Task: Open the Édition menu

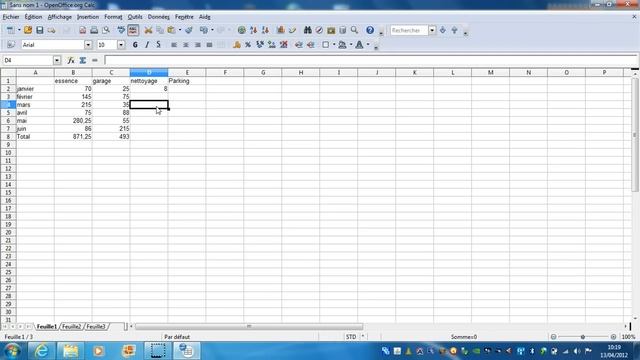Action: pyautogui.click(x=33, y=17)
